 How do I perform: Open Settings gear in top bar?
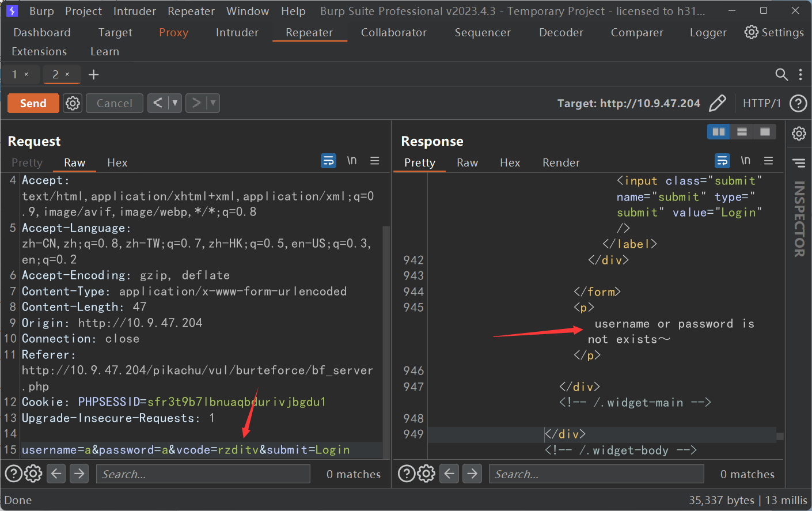[774, 32]
